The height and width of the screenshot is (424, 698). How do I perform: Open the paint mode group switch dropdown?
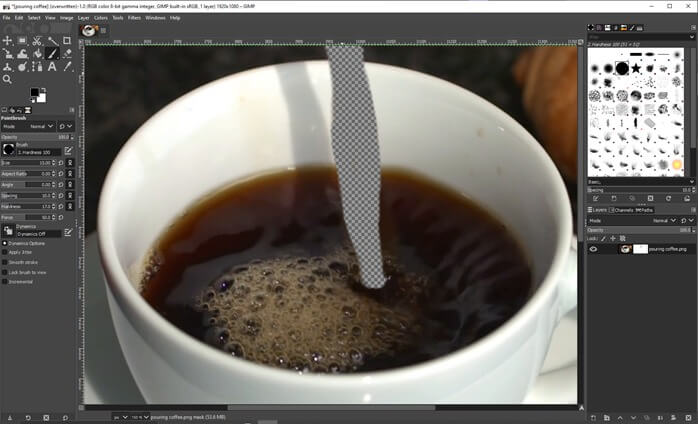[x=65, y=126]
